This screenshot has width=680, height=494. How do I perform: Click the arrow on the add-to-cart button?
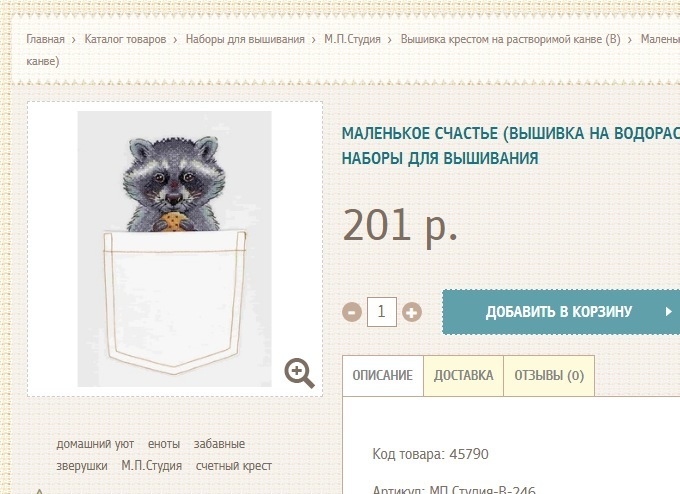pyautogui.click(x=669, y=311)
